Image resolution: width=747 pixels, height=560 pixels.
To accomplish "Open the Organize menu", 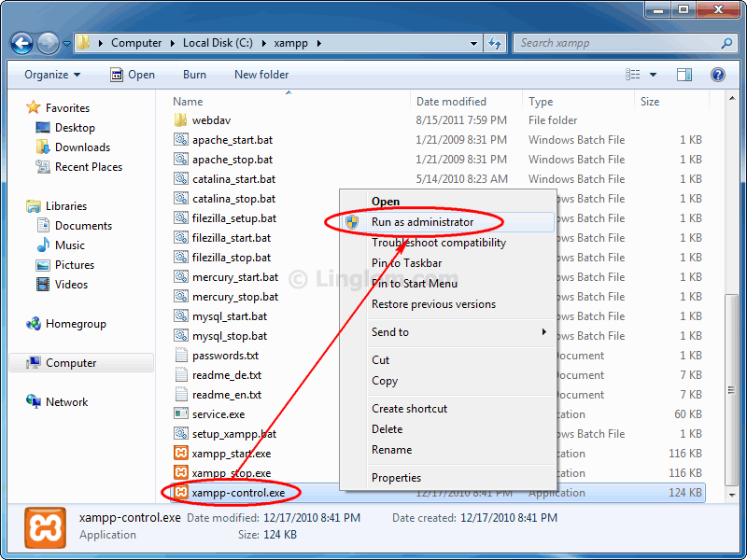I will point(52,75).
